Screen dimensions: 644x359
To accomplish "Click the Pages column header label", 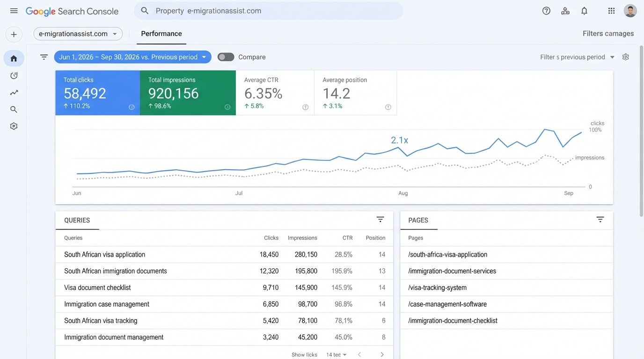I will [416, 238].
